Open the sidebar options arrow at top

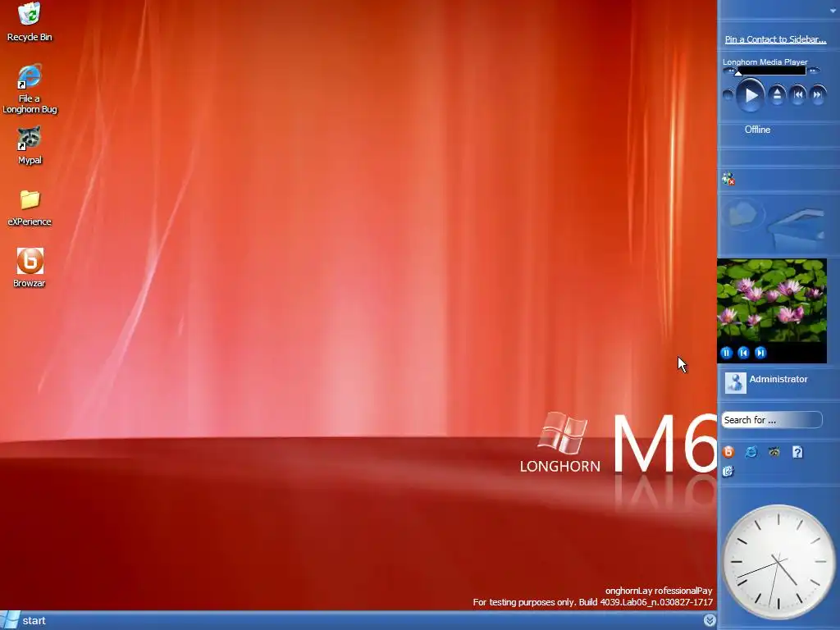pos(833,11)
